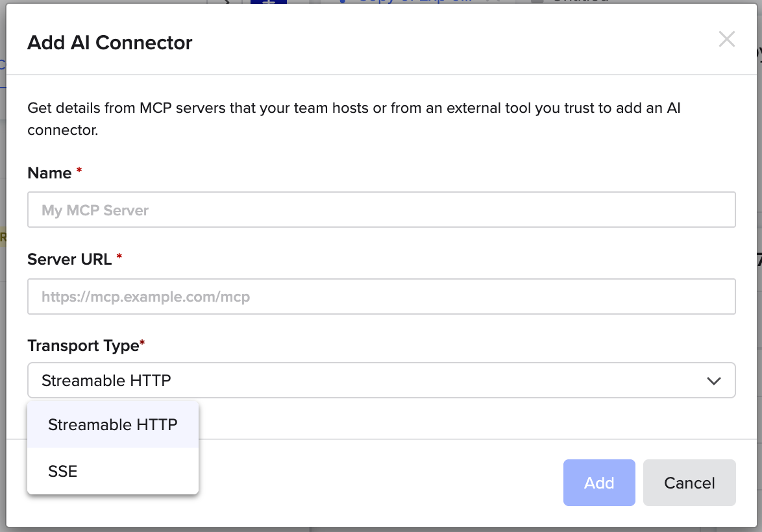Click the selected Streamable HTTP value text

click(x=106, y=381)
